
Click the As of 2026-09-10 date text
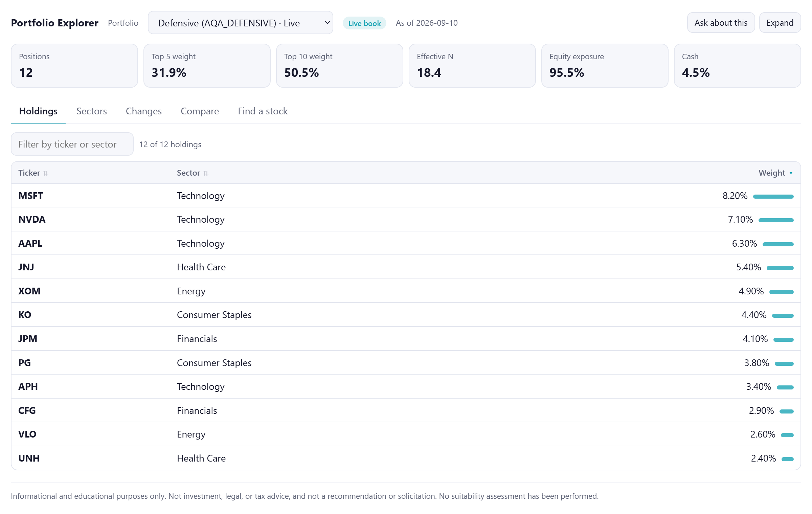coord(427,23)
